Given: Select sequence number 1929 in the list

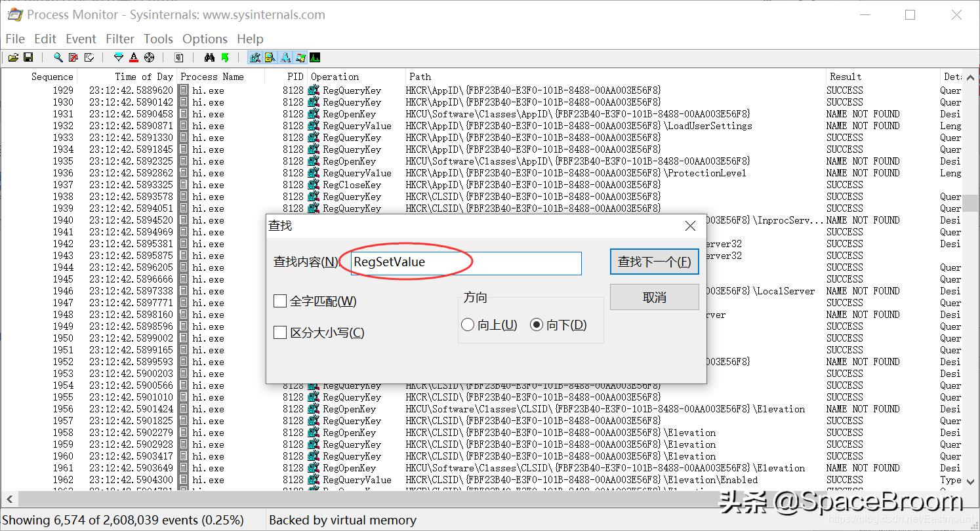Looking at the screenshot, I should [63, 90].
